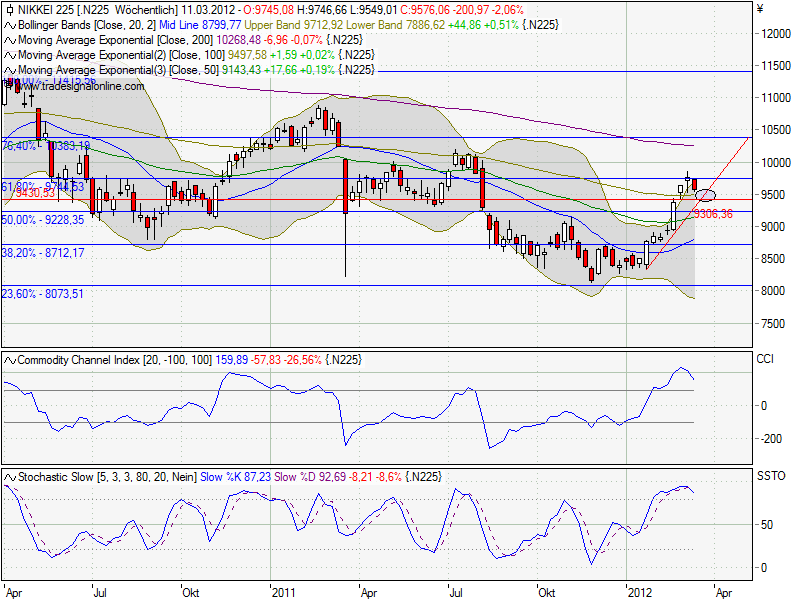The width and height of the screenshot is (800, 600).
Task: Click the 2011 label on the time axis
Action: click(x=284, y=593)
